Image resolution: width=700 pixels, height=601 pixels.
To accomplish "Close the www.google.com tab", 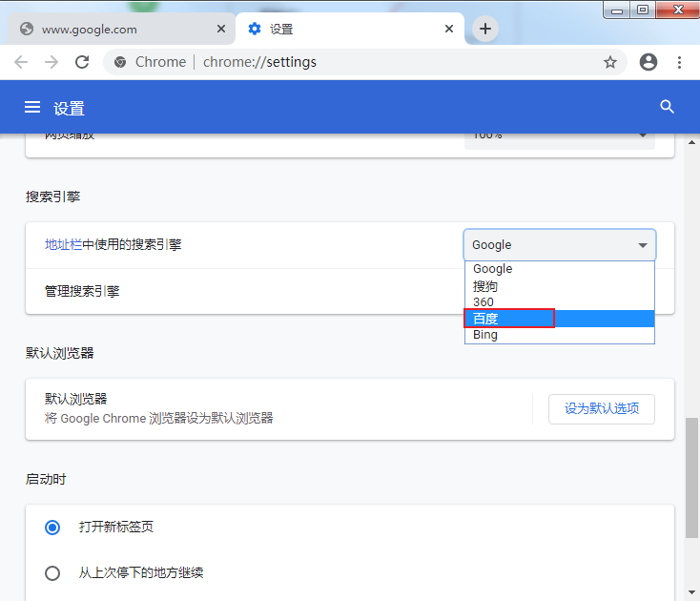I will (221, 29).
